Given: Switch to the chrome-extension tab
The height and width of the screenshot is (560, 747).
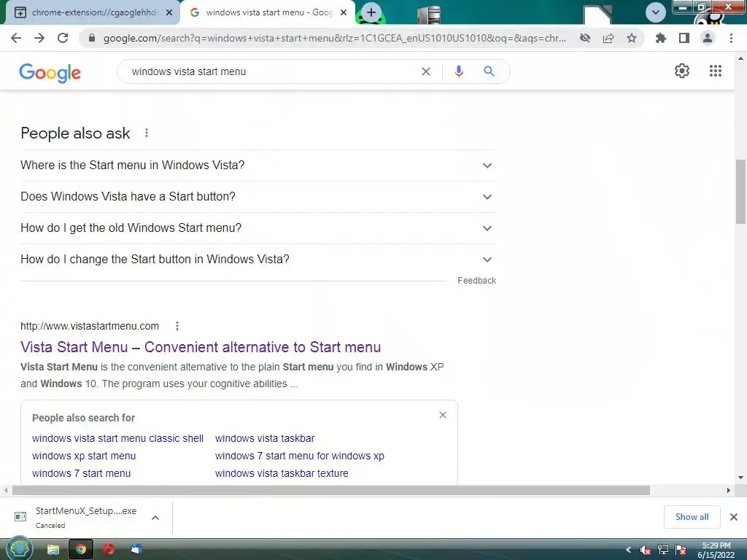Looking at the screenshot, I should 94,12.
